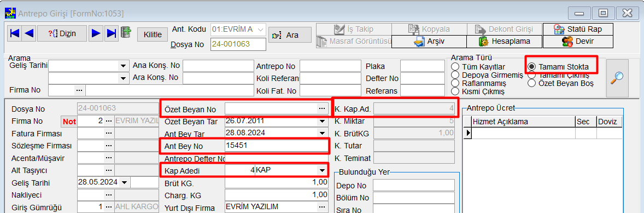Screen dimensions: 644x213
Task: Click Depo No field
Action: [x=414, y=185]
